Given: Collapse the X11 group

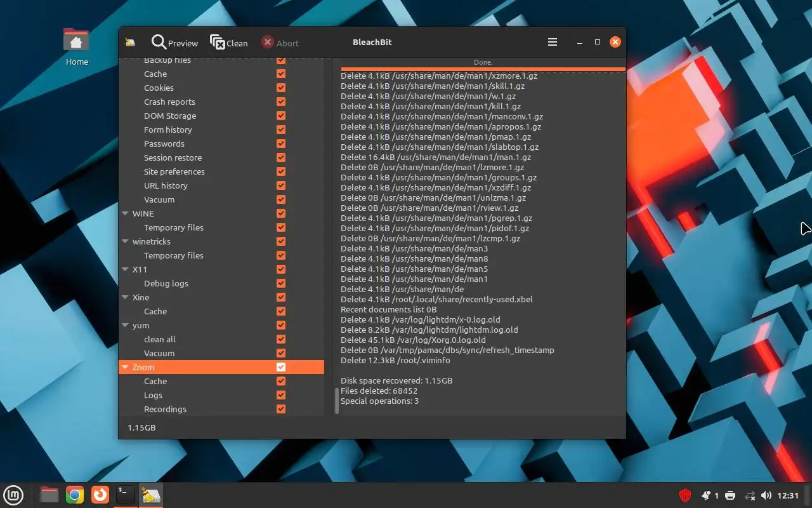Looking at the screenshot, I should 126,270.
